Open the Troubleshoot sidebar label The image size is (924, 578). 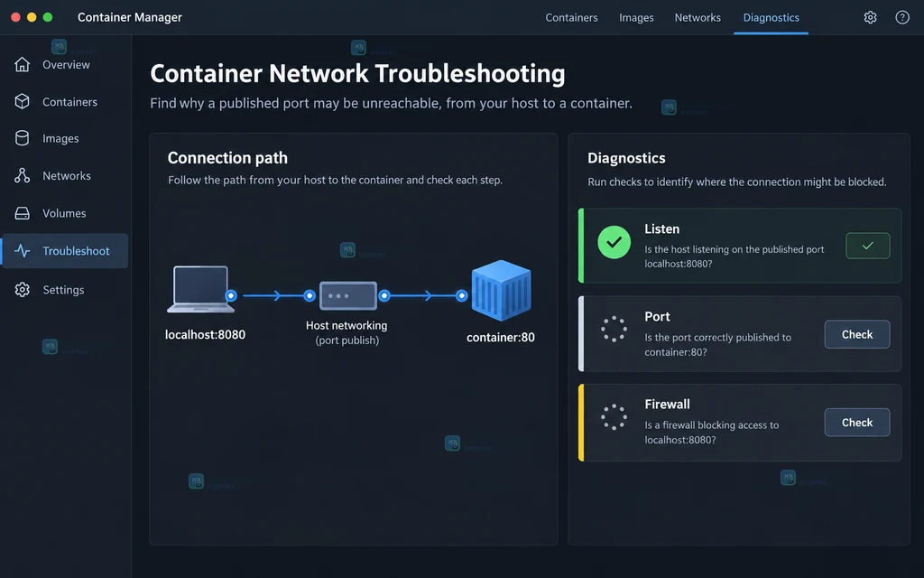pyautogui.click(x=76, y=251)
